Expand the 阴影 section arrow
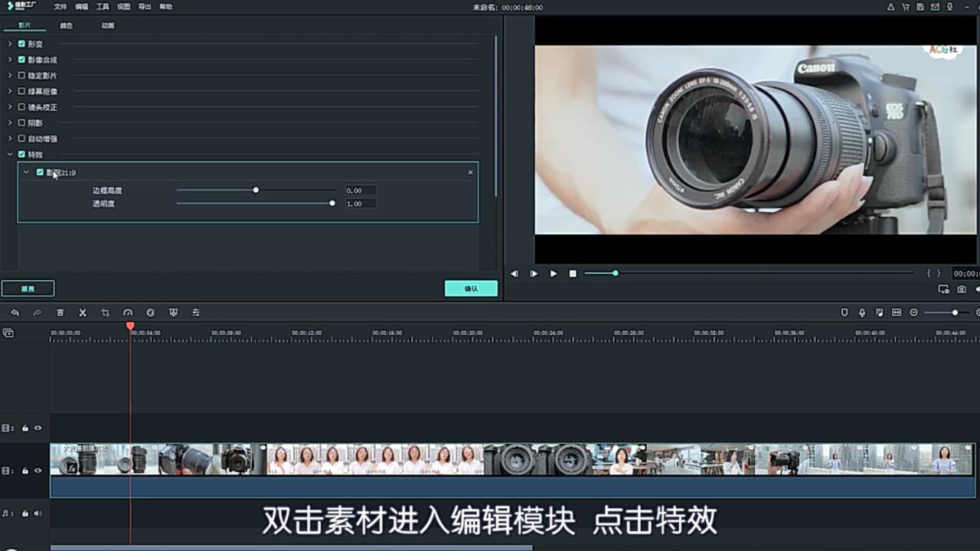The image size is (980, 551). 10,122
